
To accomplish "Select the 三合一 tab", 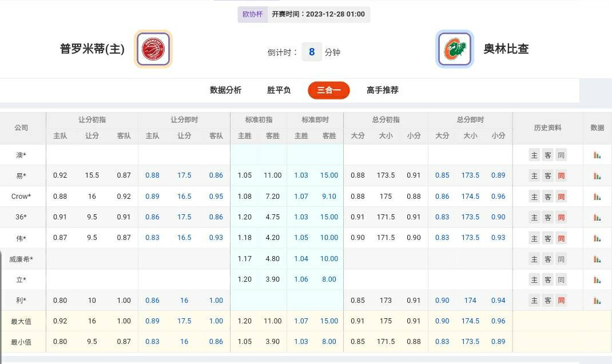I will [x=329, y=90].
